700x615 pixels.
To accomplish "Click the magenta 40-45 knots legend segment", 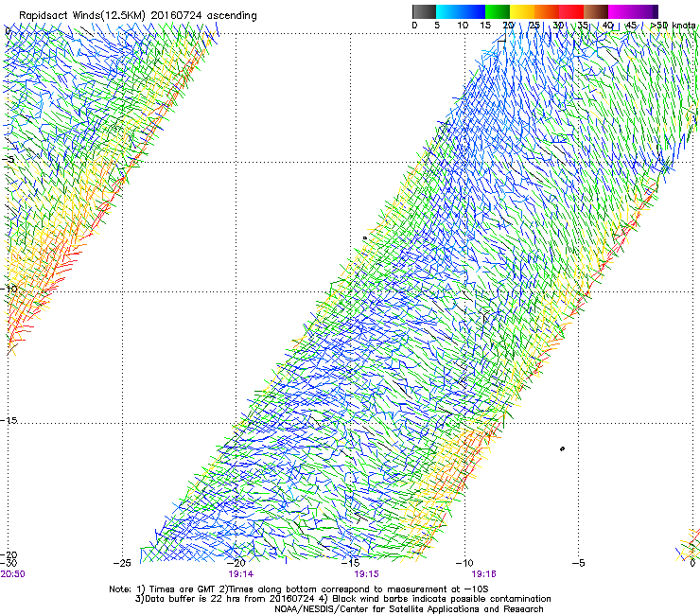I will click(621, 11).
